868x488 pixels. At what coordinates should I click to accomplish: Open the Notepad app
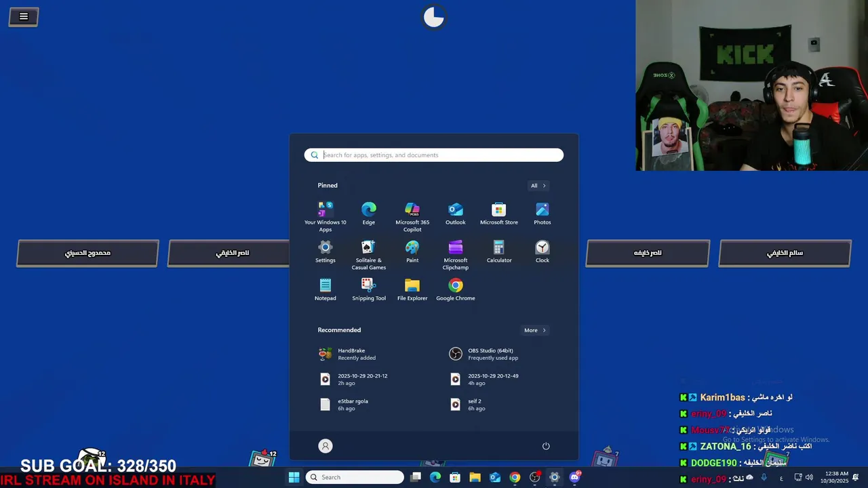point(325,289)
